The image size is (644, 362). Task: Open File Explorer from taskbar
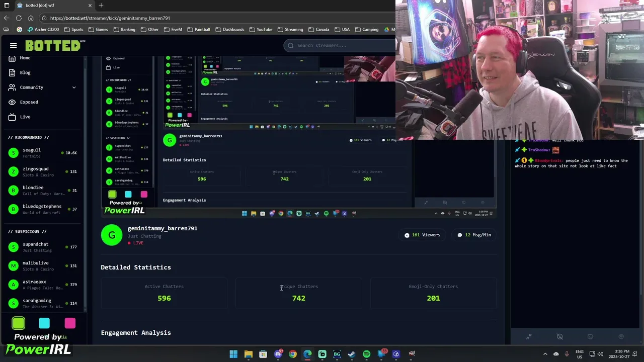tap(248, 354)
